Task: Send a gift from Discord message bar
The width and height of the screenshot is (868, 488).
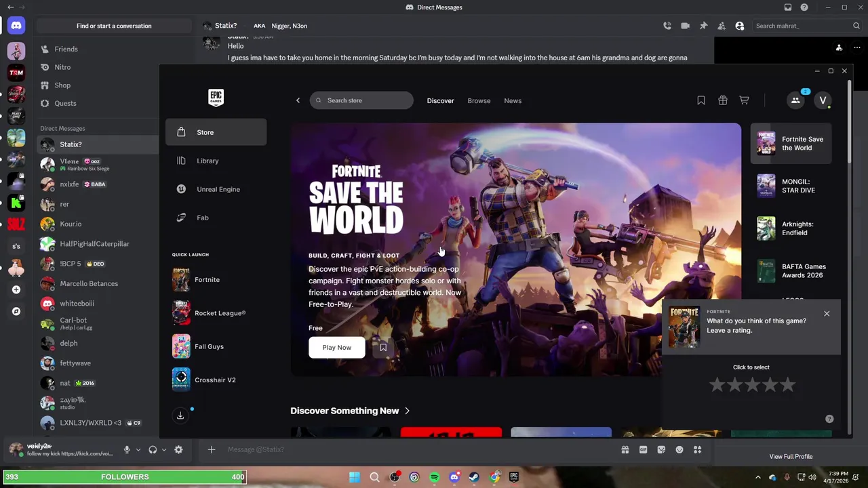Action: coord(625,449)
